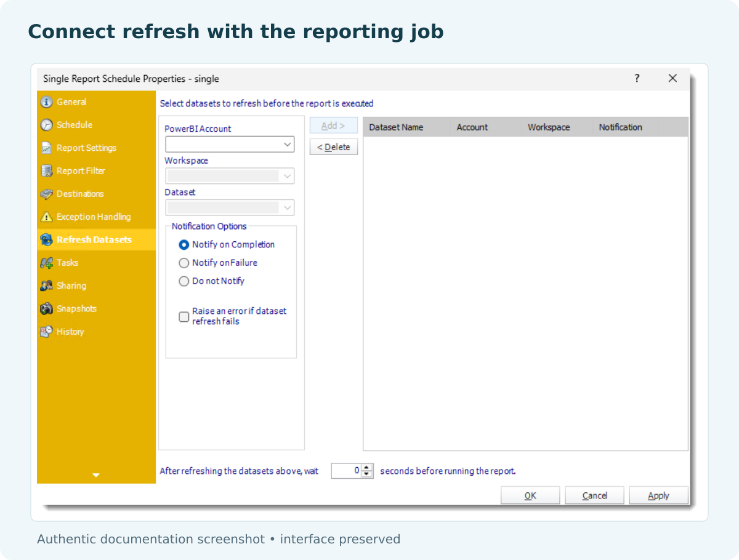Viewport: 739px width, 560px height.
Task: Click the < Delete button
Action: (x=333, y=147)
